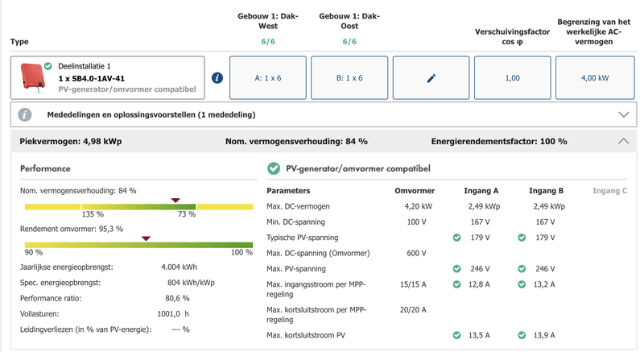644x352 pixels.
Task: Click check icon for Ingang B Max. PV-spanning
Action: [x=522, y=268]
